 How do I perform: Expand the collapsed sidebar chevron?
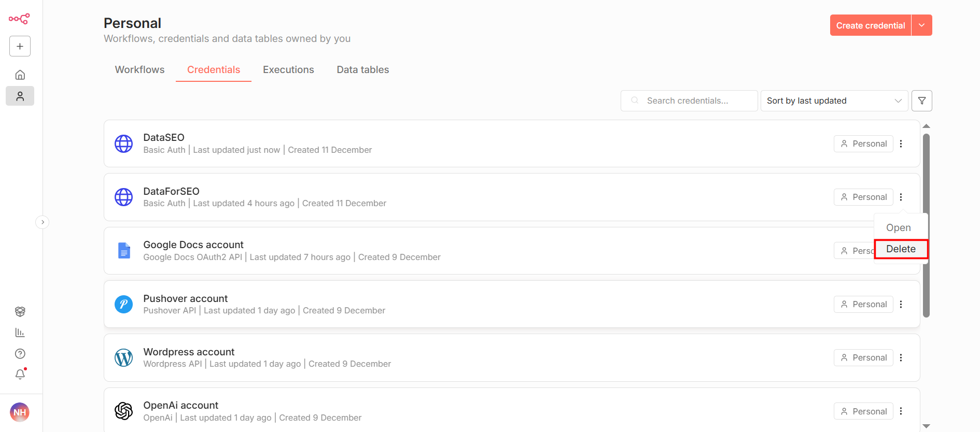pyautogui.click(x=43, y=222)
